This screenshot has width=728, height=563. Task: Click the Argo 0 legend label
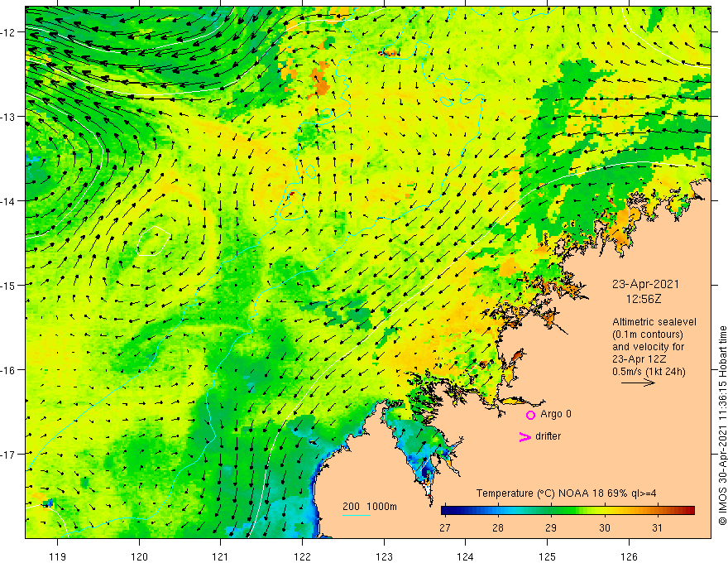click(x=556, y=414)
